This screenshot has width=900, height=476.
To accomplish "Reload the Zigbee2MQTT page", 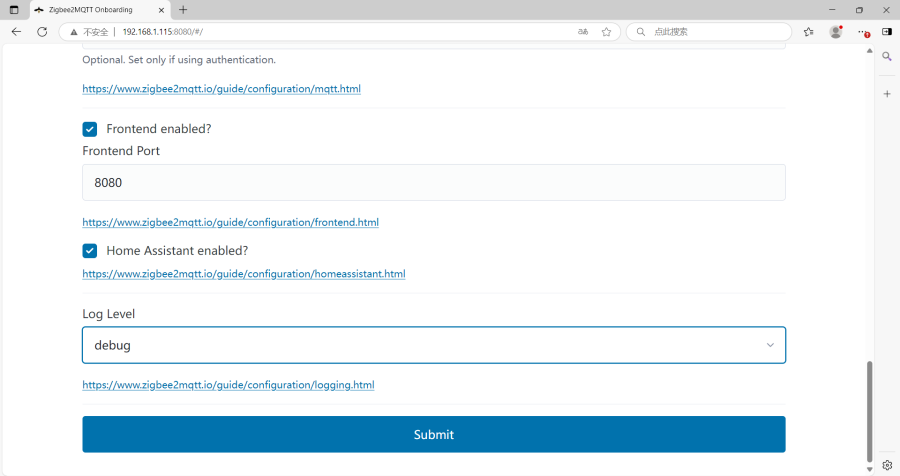I will [x=42, y=32].
